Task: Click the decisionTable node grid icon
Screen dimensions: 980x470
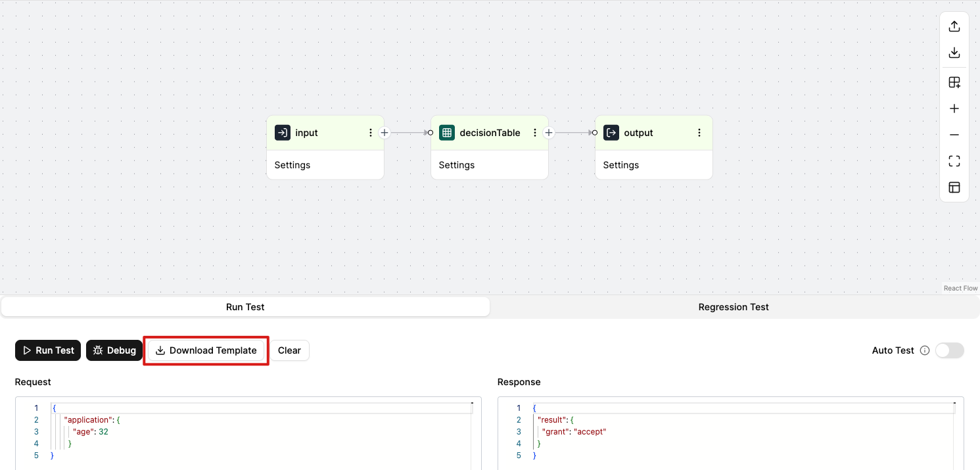Action: [447, 133]
